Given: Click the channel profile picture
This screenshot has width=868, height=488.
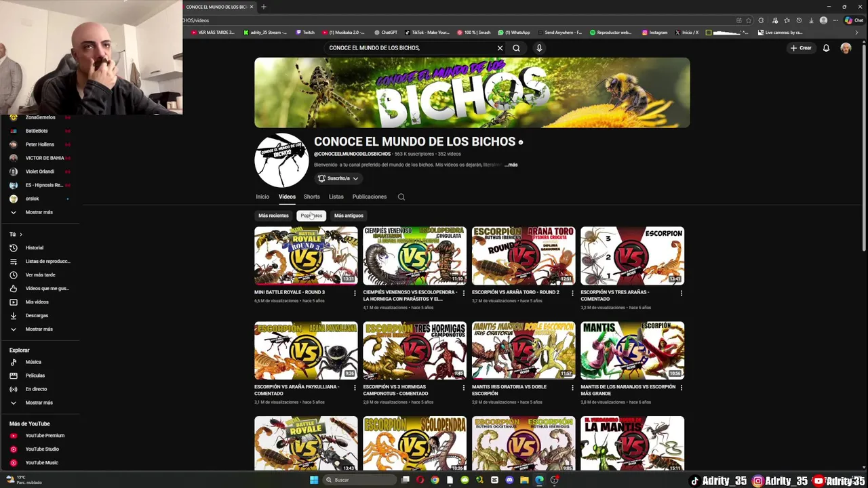Looking at the screenshot, I should tap(281, 160).
